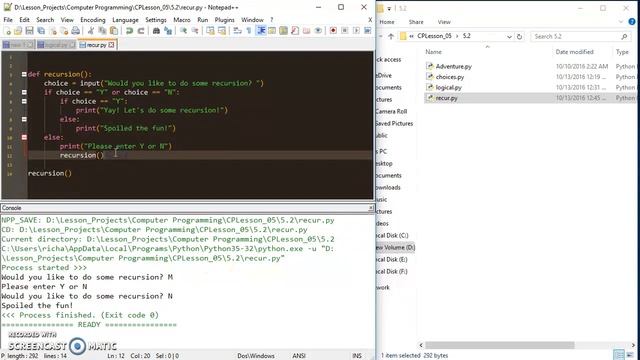Open File Explorer help icon
Viewport: 640px width, 360px height.
click(x=632, y=22)
